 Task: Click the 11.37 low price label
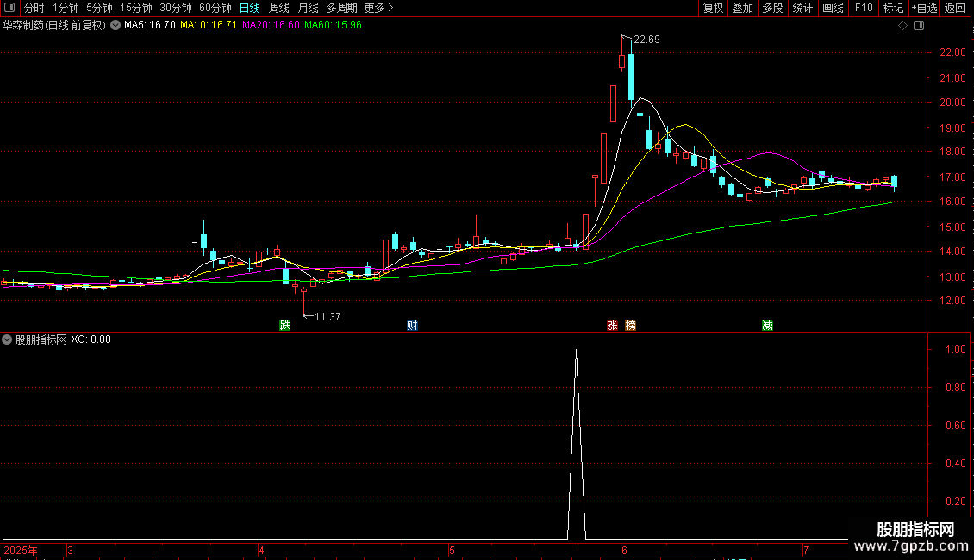tap(328, 317)
